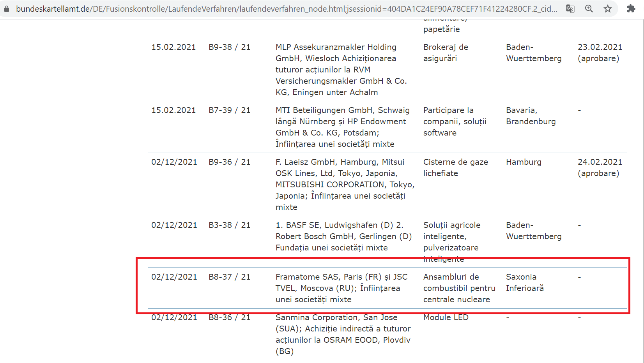Click Baden-Wuerttemberg in BASF row
Viewport: 644px width, 363px height.
534,231
